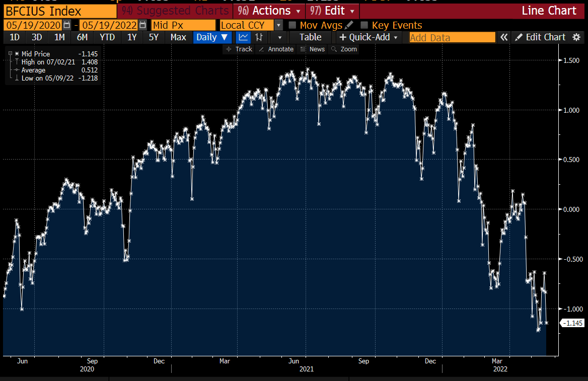Open the Actions menu
This screenshot has height=381, width=588.
click(x=268, y=11)
